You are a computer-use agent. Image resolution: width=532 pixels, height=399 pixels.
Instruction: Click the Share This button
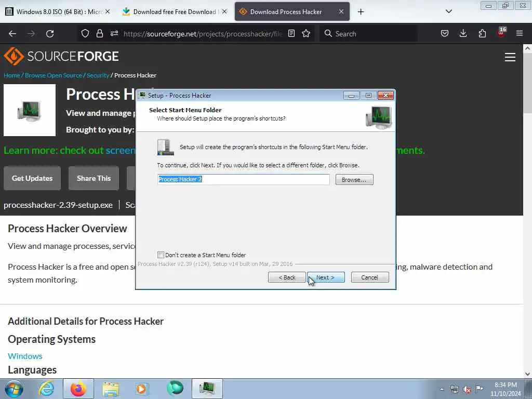(x=94, y=178)
